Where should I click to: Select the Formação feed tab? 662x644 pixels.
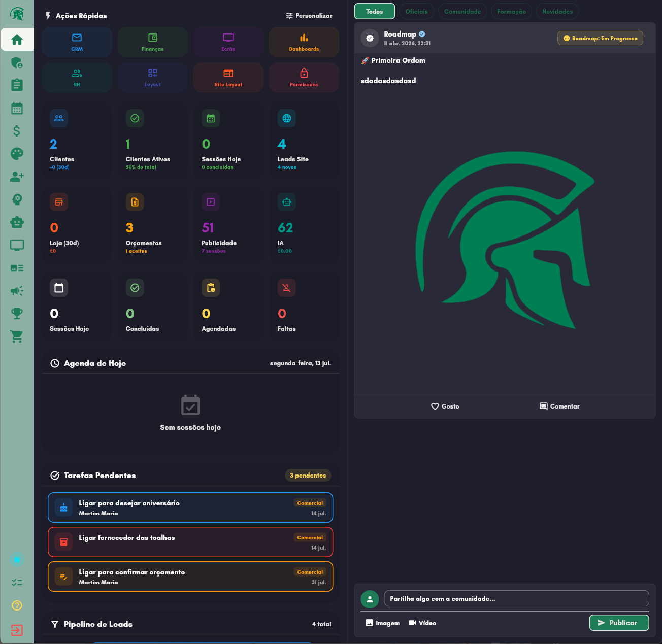(x=512, y=11)
